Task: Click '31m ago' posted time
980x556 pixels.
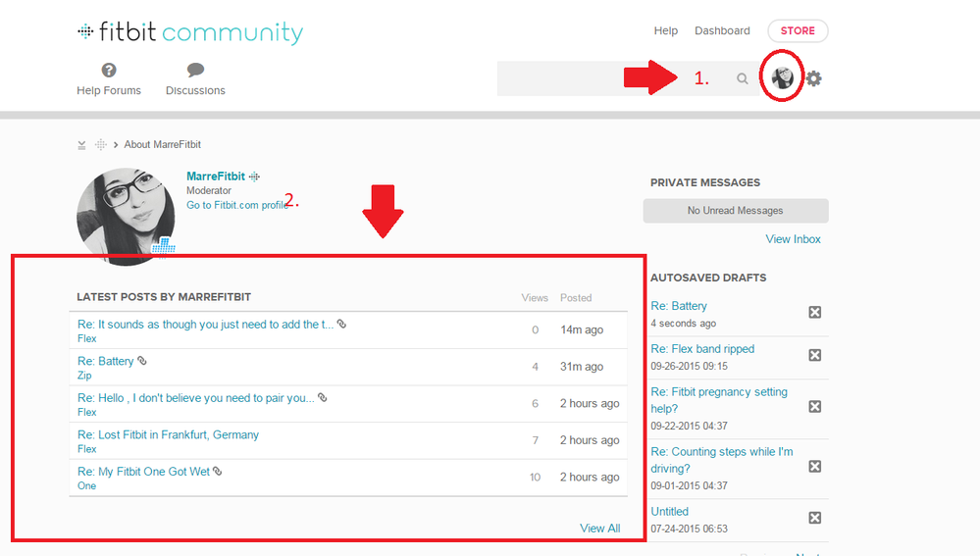Action: pos(582,367)
